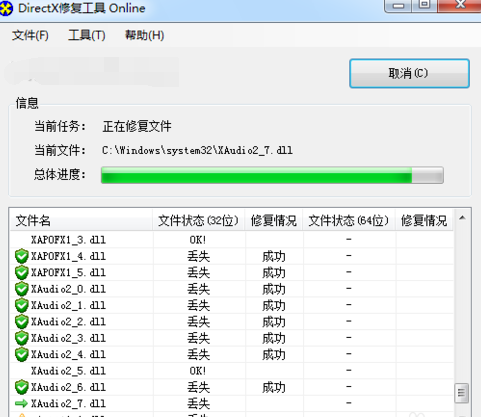Click the green shield beside XAudio2_4.dll
The height and width of the screenshot is (417, 481).
click(22, 354)
